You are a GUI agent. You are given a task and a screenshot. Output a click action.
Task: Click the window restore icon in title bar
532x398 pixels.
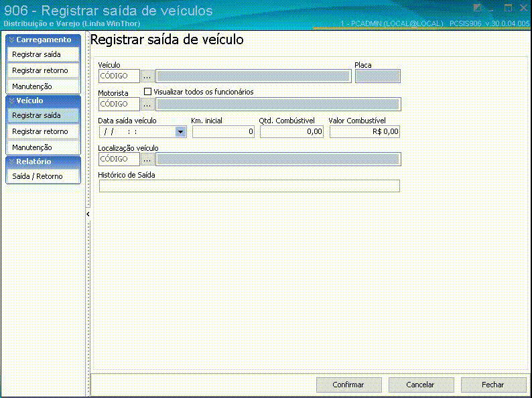click(x=478, y=9)
